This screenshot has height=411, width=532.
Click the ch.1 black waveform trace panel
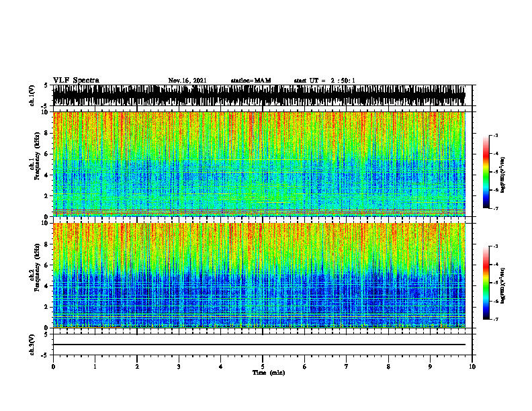259,95
